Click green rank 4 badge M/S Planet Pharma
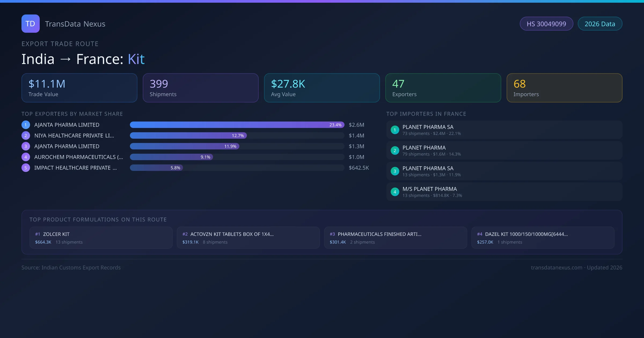 395,192
